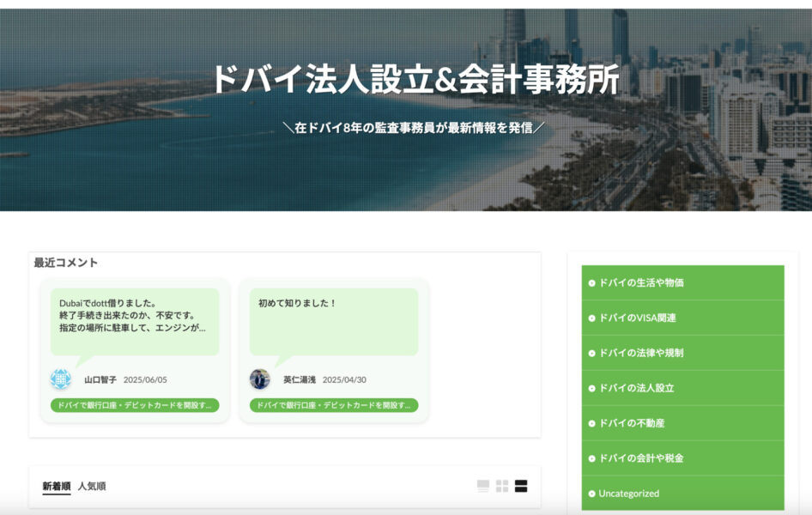Viewport: 812px width, 515px height.
Task: Switch to the 新着順 tab
Action: 57,486
